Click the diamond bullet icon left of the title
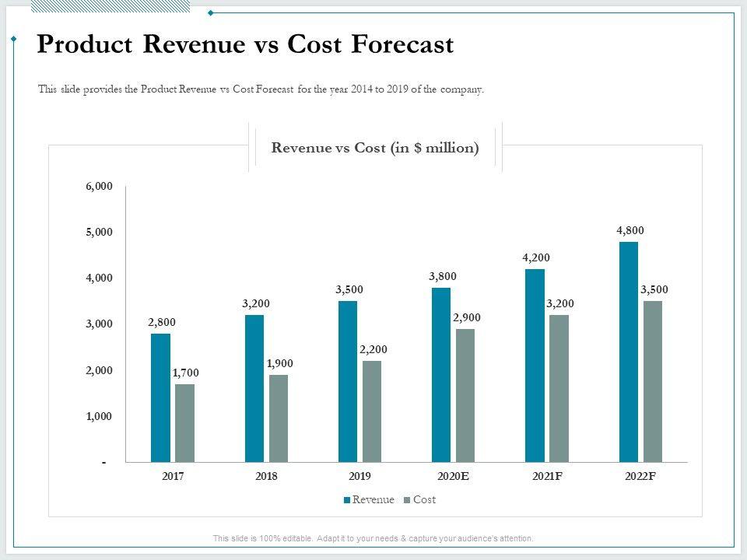The height and width of the screenshot is (560, 747). pos(14,37)
